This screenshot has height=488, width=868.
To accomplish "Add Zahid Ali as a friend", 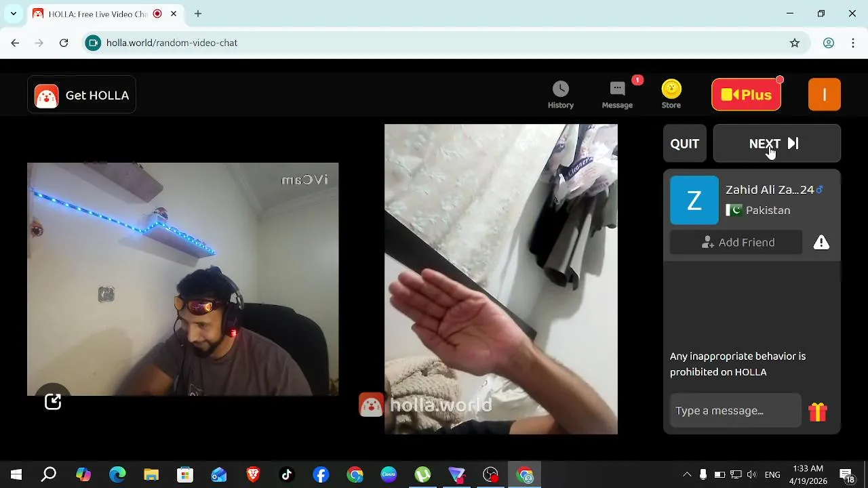I will [736, 243].
